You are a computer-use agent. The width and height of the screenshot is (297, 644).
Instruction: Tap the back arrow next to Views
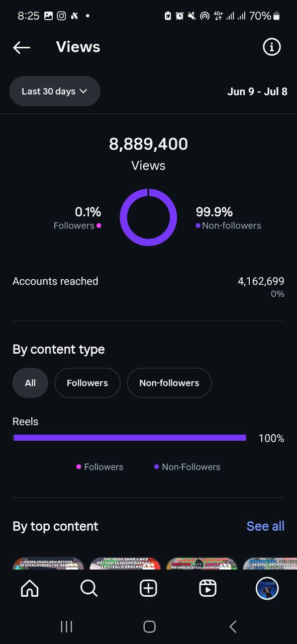point(22,47)
